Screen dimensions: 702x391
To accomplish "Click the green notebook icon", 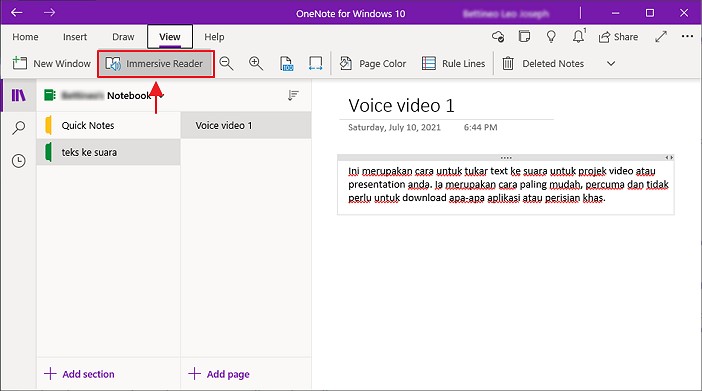I will pos(50,95).
